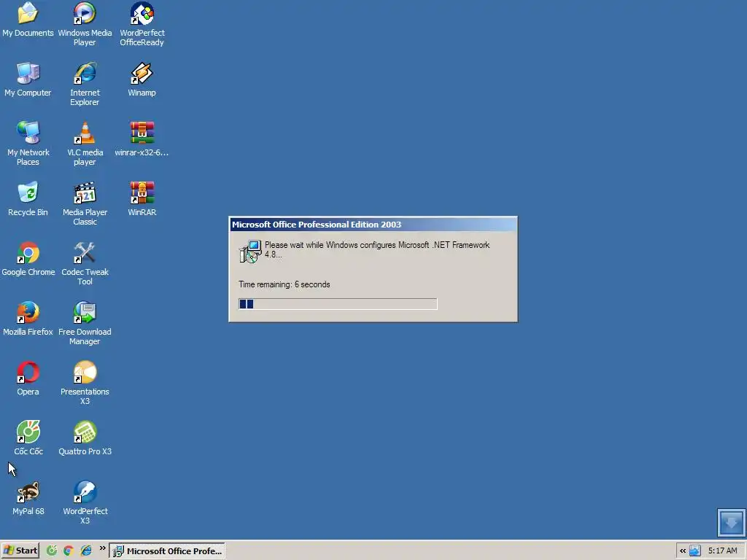Select the WordPerfect OfficeReady shortcut
Image resolution: width=747 pixels, height=560 pixels.
pos(142,24)
